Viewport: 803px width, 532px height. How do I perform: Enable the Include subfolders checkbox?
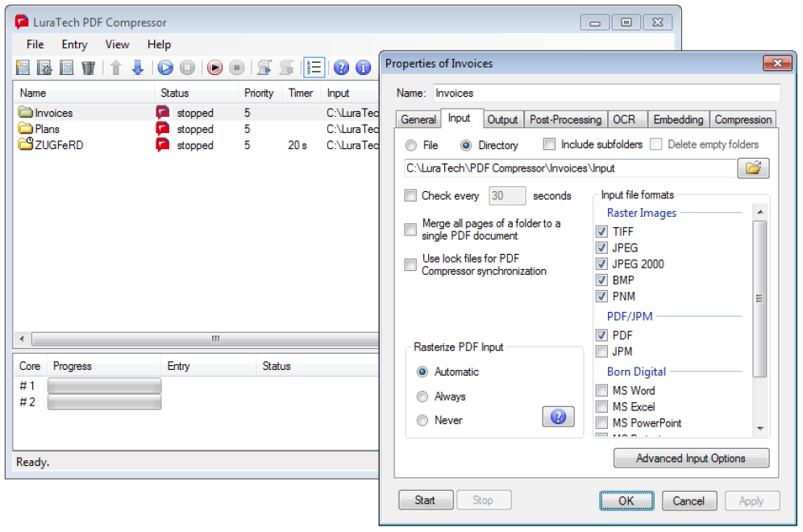point(549,144)
